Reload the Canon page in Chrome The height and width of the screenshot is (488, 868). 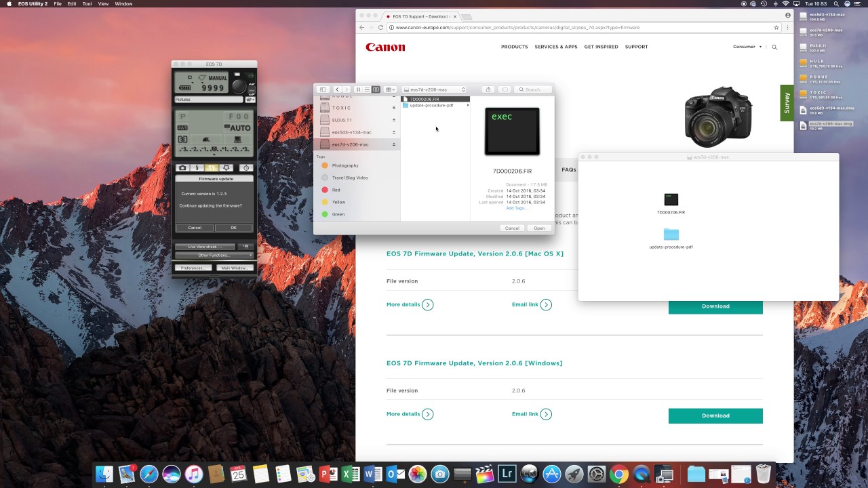coord(382,28)
